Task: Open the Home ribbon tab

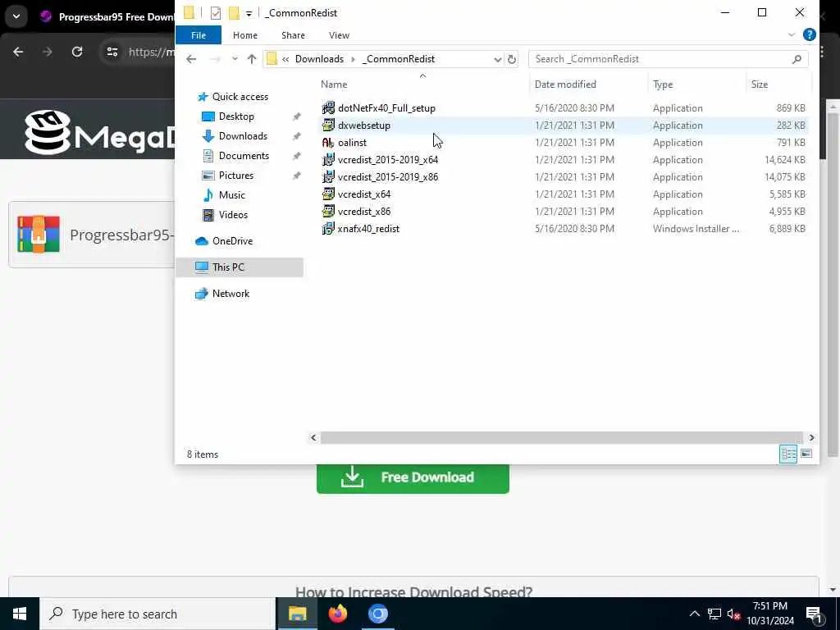Action: (x=245, y=35)
